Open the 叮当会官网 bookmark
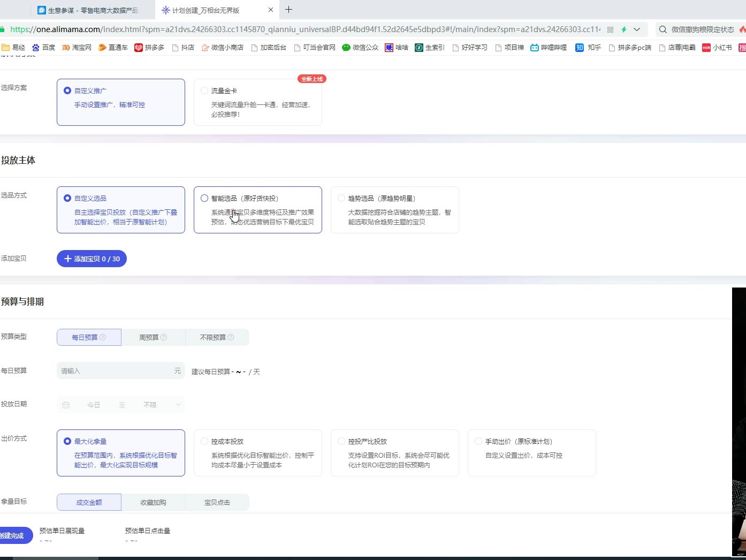 tap(314, 48)
